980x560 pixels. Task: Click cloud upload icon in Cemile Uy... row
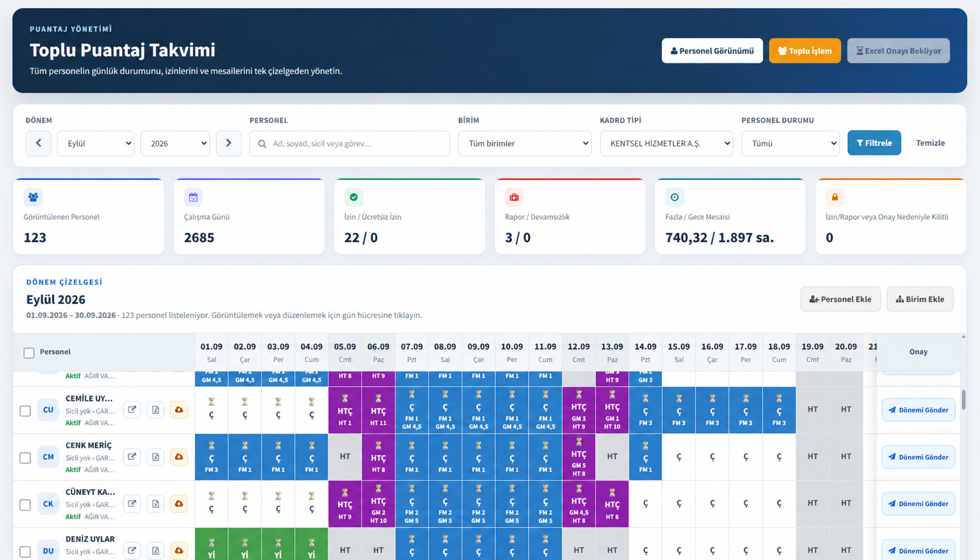pyautogui.click(x=178, y=409)
